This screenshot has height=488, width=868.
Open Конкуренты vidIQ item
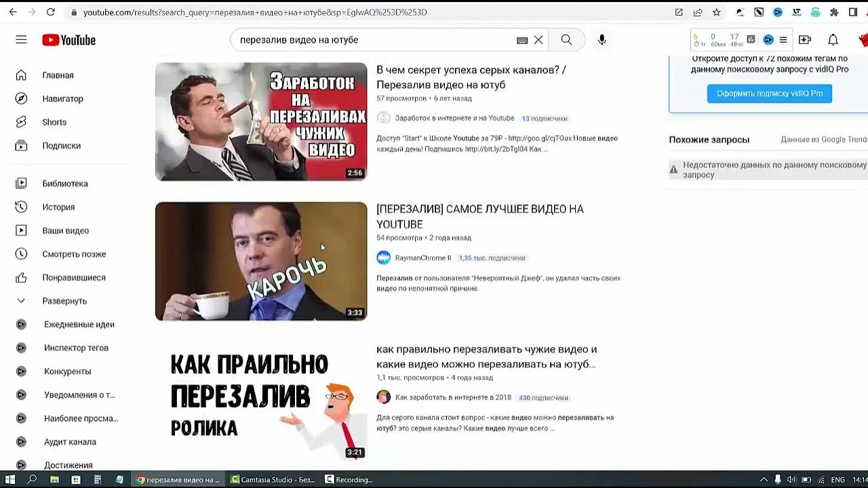tap(68, 371)
